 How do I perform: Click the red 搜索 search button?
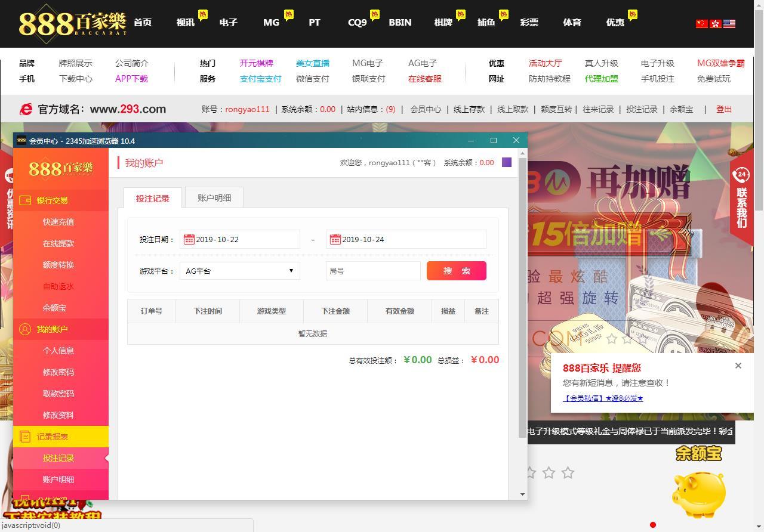(x=457, y=271)
